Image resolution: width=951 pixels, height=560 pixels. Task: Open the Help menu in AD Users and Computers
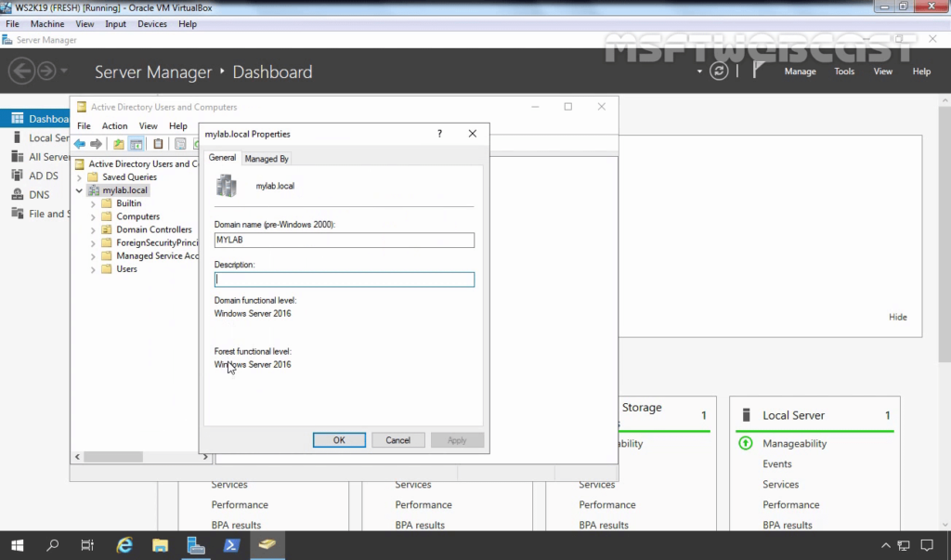click(x=177, y=125)
